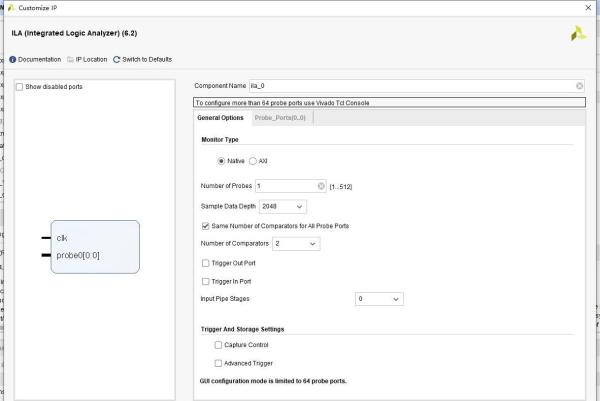The width and height of the screenshot is (600, 401).
Task: Enable the Trigger Out Port checkbox
Action: coord(206,263)
